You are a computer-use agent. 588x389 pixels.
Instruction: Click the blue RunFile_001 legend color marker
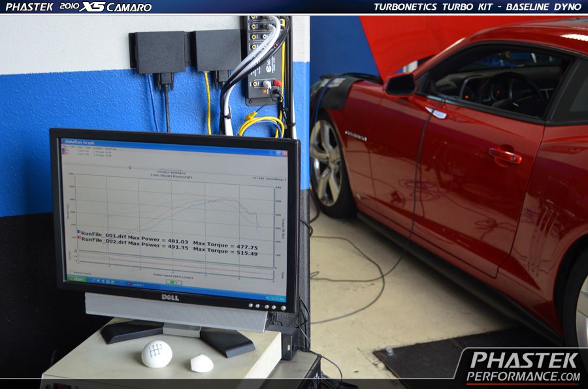pyautogui.click(x=79, y=232)
